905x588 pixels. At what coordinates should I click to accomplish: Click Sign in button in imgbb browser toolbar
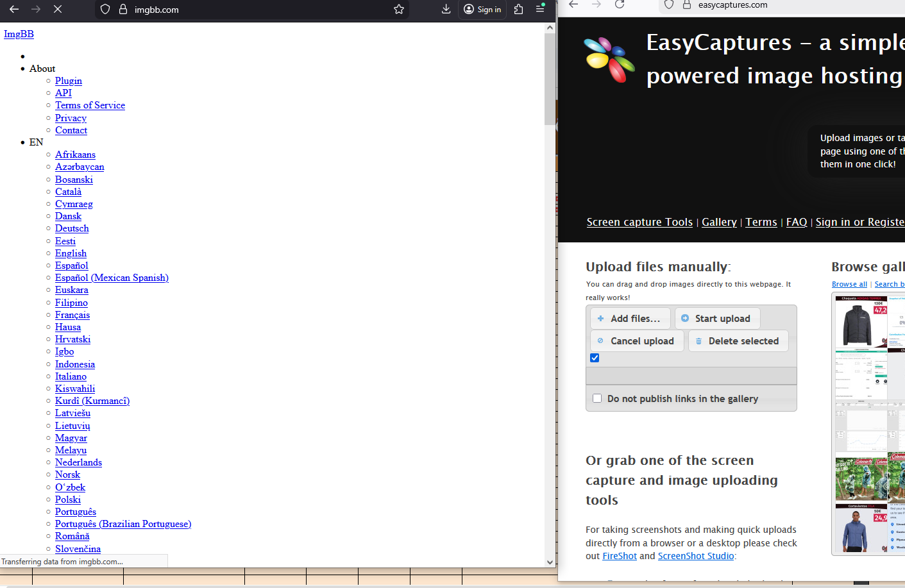click(483, 9)
